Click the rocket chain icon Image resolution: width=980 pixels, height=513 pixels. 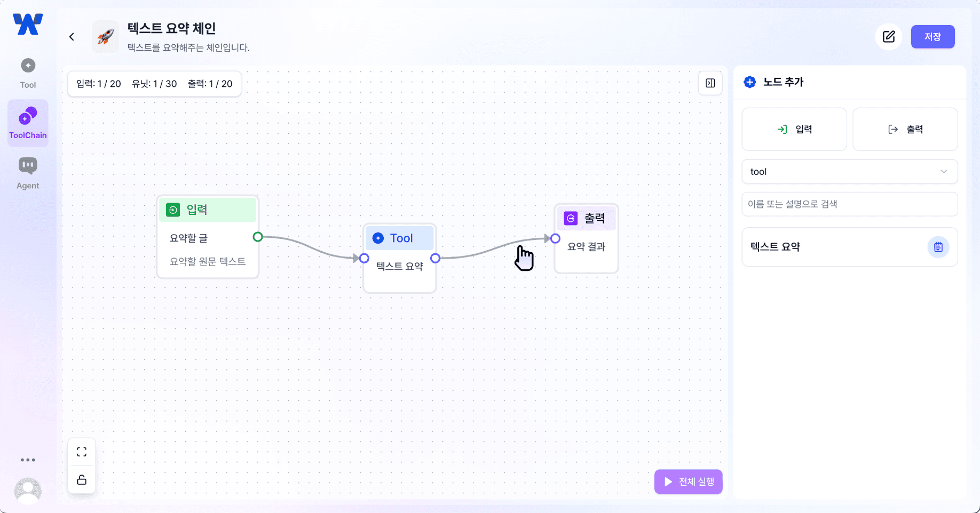106,37
